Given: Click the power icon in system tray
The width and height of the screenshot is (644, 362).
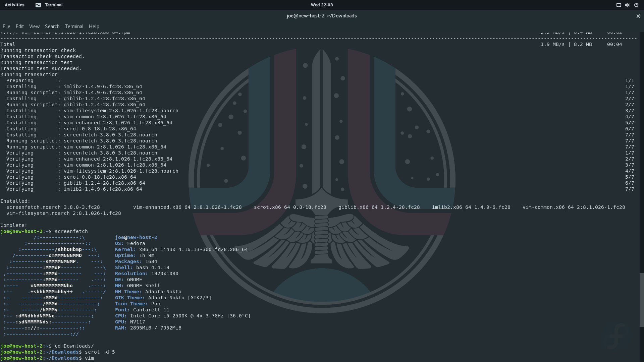Looking at the screenshot, I should point(636,5).
